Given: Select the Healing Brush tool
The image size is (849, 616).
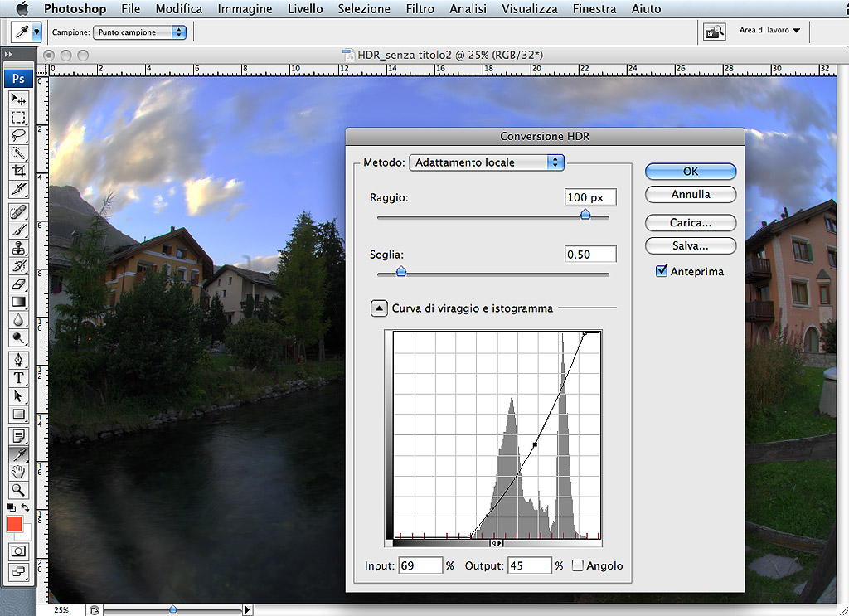Looking at the screenshot, I should [18, 211].
